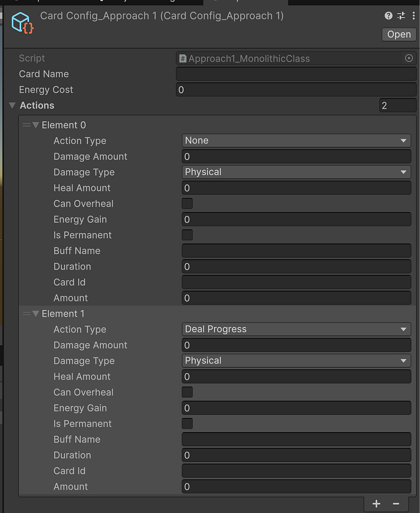The height and width of the screenshot is (513, 420).
Task: Grab the drag handle of Element 1
Action: (x=26, y=314)
